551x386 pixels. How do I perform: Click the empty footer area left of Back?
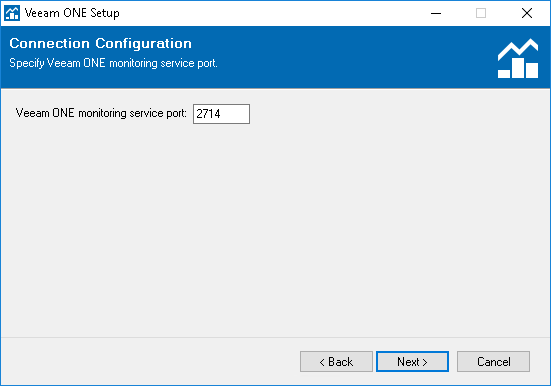[x=148, y=361]
